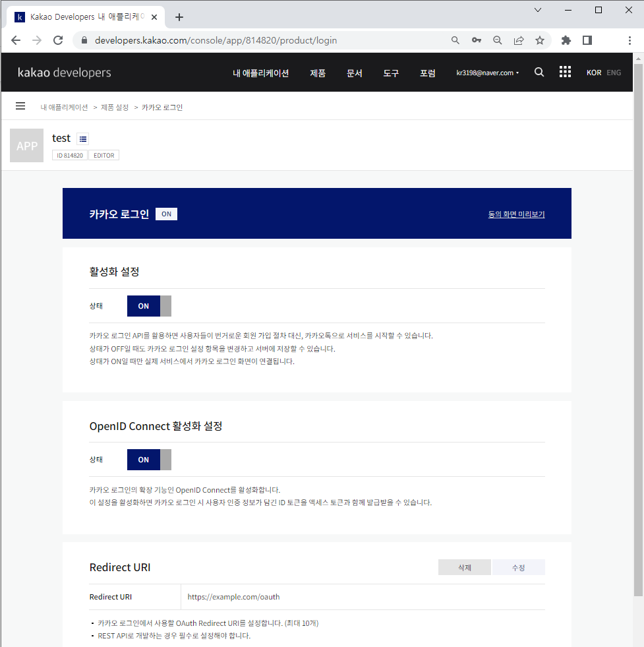This screenshot has width=644, height=647.
Task: Switch language to ENG
Action: tap(614, 73)
